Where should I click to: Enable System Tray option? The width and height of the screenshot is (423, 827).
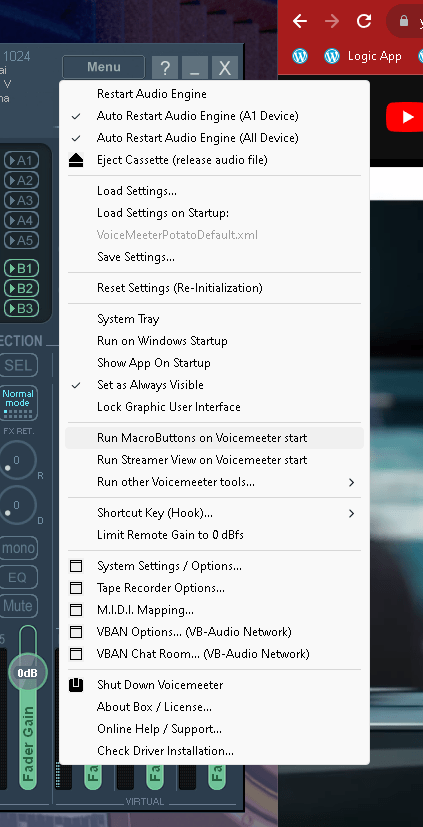pos(214,319)
